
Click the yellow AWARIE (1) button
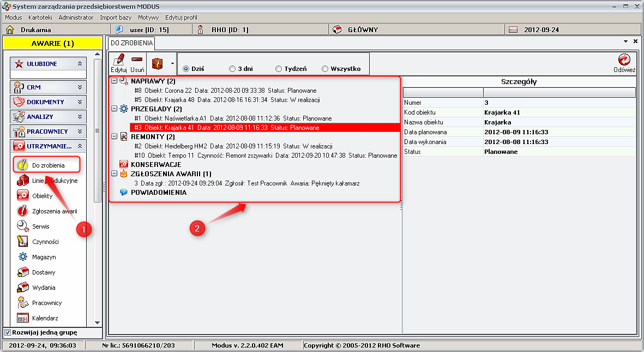pos(52,43)
